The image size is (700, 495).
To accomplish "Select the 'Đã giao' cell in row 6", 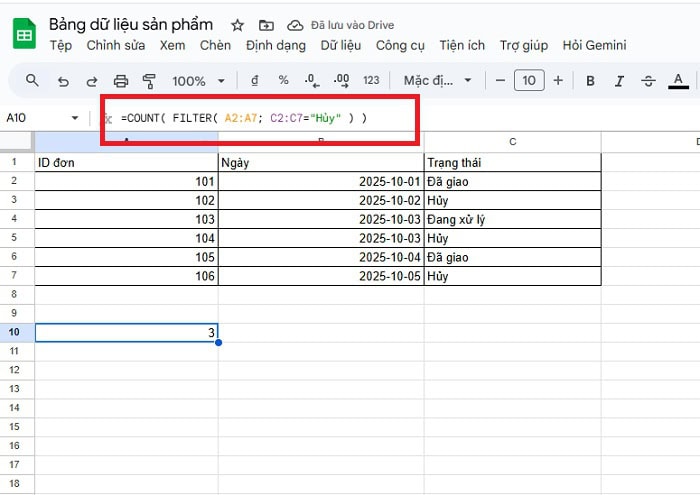I will [512, 257].
